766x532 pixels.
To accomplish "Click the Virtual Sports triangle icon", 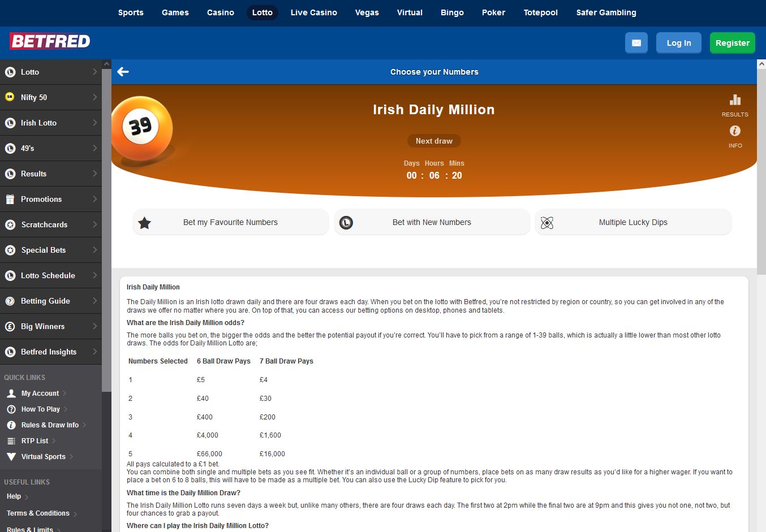I will 11,456.
